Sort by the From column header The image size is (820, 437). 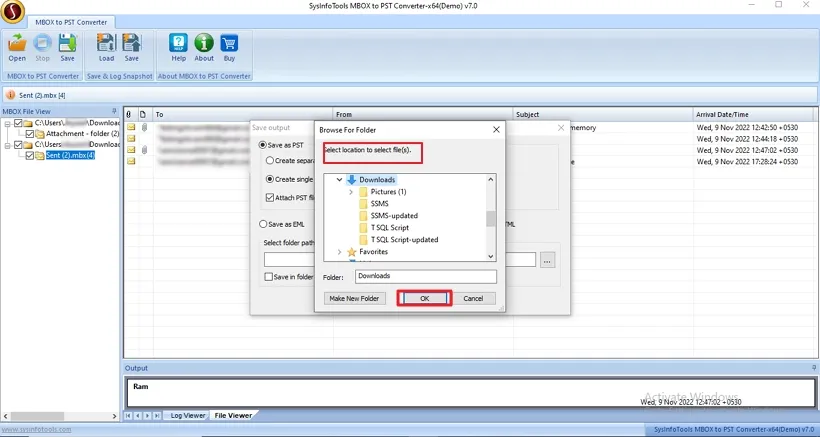(x=423, y=114)
